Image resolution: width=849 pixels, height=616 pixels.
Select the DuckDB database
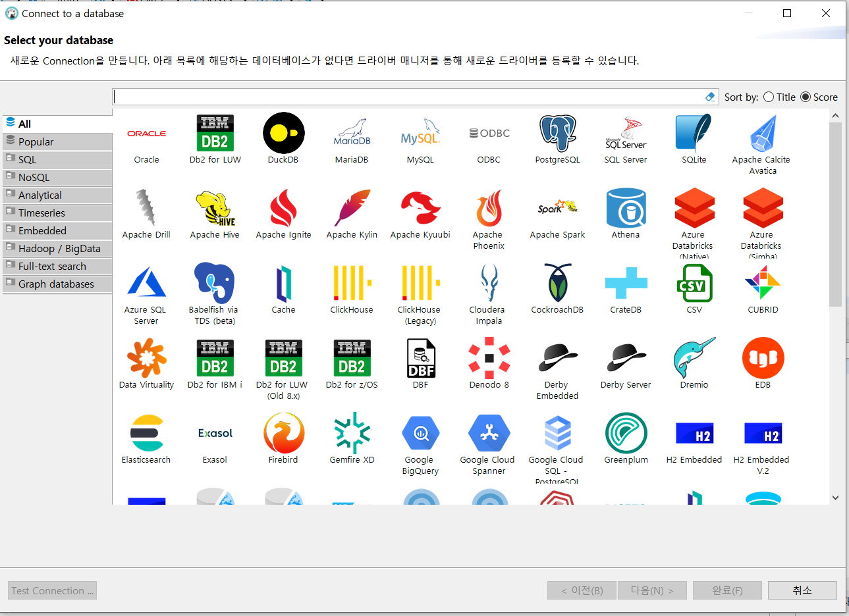[283, 133]
